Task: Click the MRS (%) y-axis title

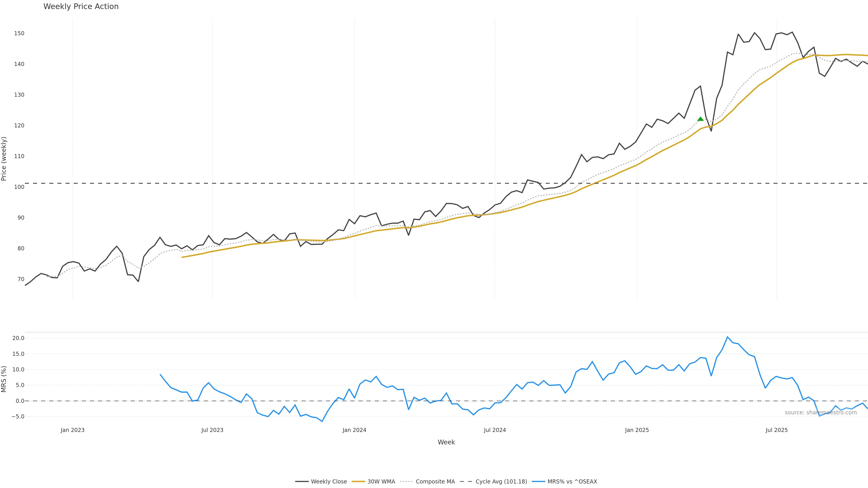Action: (x=4, y=379)
